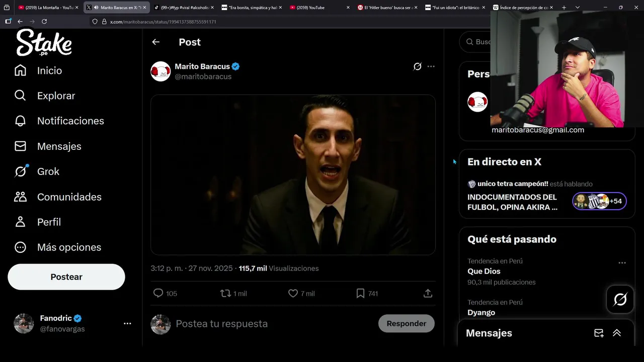Image resolution: width=644 pixels, height=362 pixels.
Task: Open the Explorar search icon in sidebar
Action: [x=20, y=96]
